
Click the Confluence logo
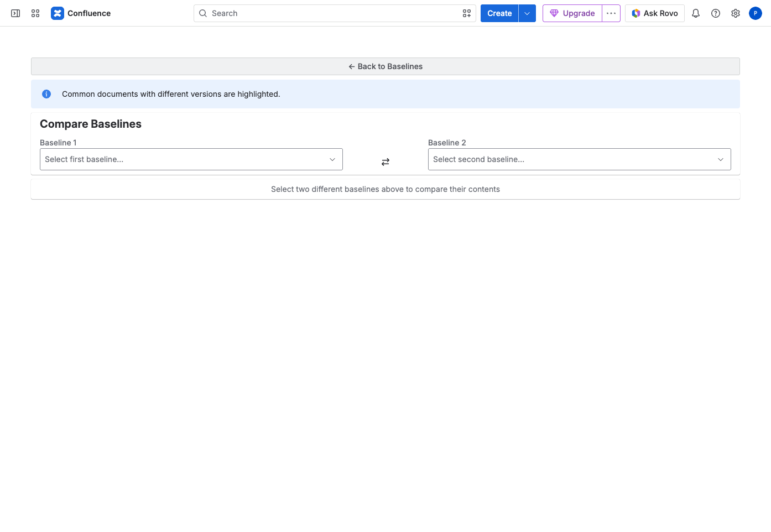point(81,13)
